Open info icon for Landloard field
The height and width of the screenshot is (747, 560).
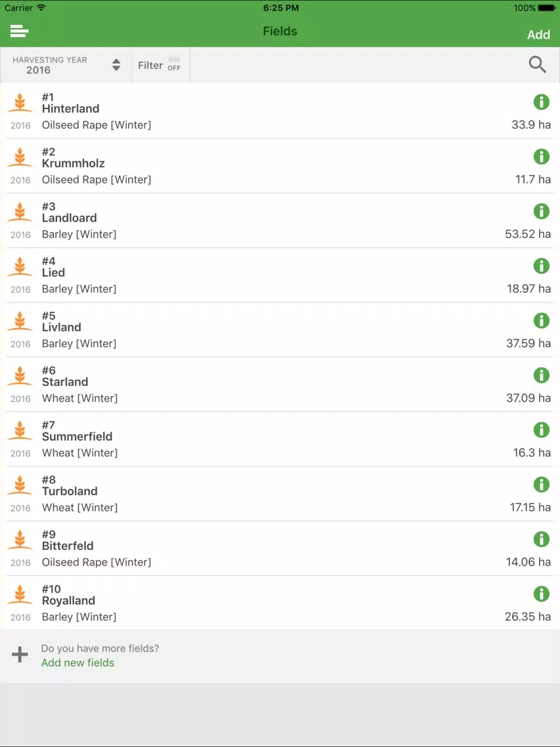click(x=542, y=211)
